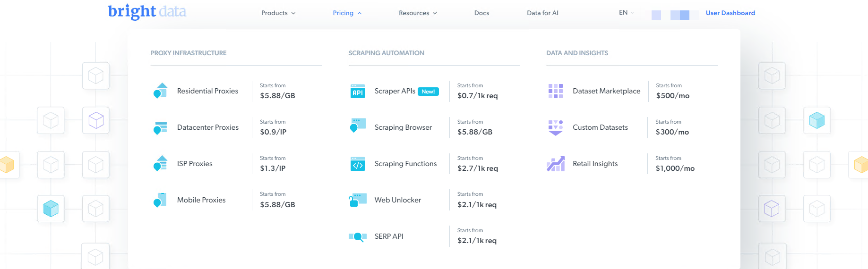Click the Retail Insights chart icon
Screen dimensions: 868x269
tap(556, 164)
